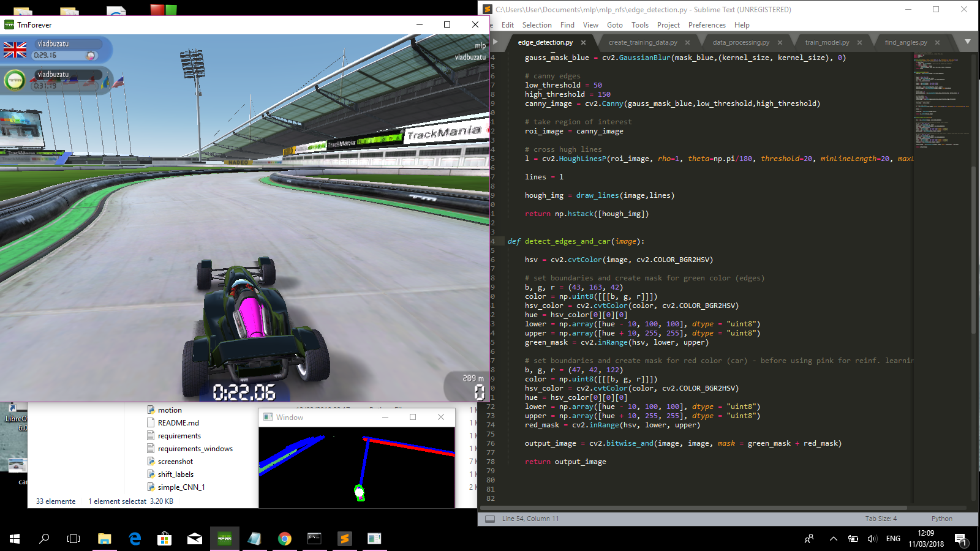Open File Explorer from the taskbar
Image resolution: width=980 pixels, height=551 pixels.
(104, 539)
